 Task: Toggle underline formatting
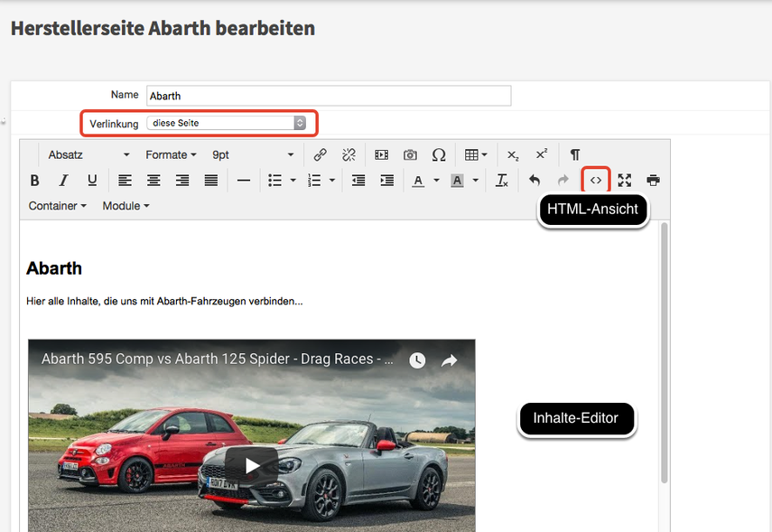click(92, 180)
